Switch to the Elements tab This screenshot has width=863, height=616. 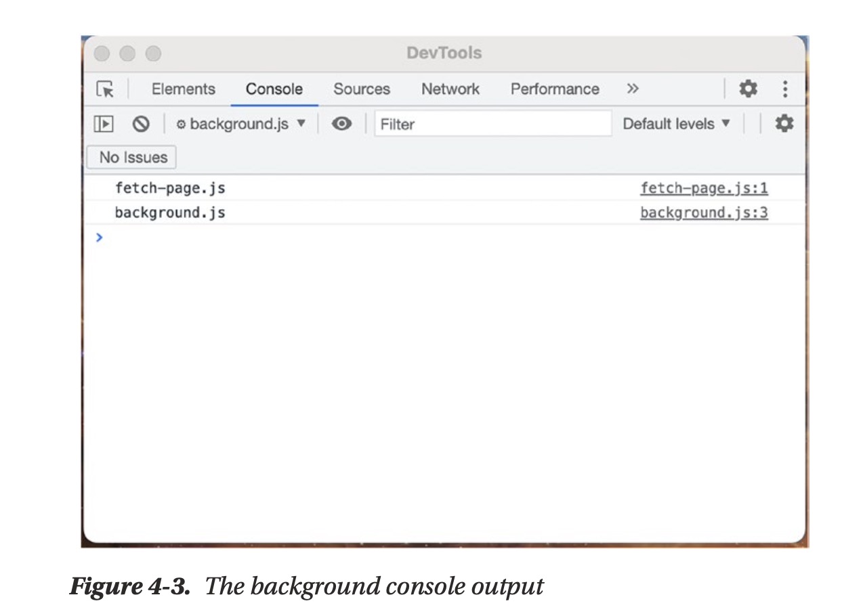183,89
